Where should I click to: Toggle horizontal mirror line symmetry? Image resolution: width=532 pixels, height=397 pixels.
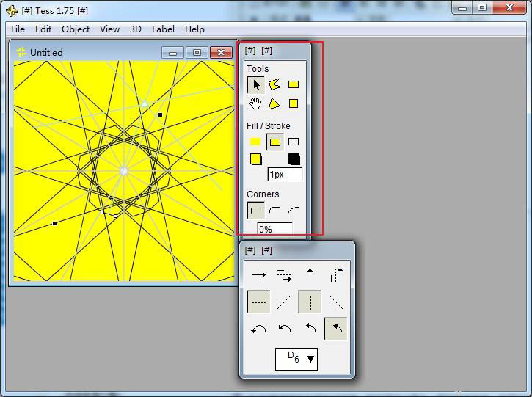click(x=259, y=302)
